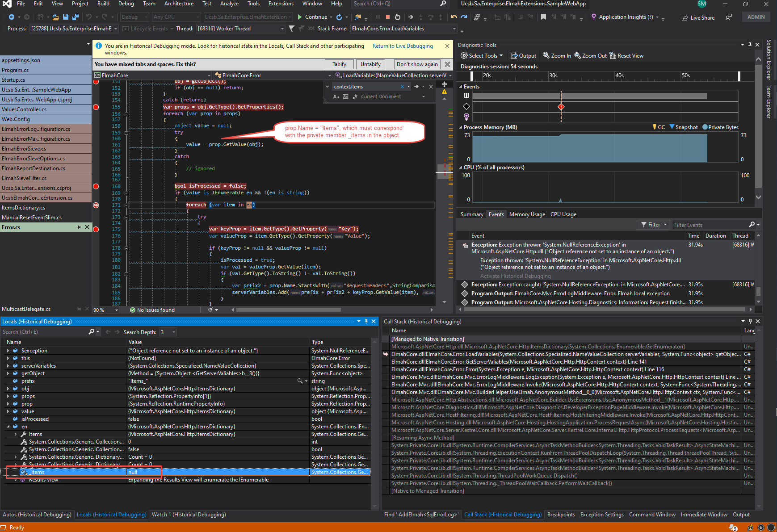Image resolution: width=777 pixels, height=532 pixels.
Task: Click the Save All icon
Action: [75, 17]
